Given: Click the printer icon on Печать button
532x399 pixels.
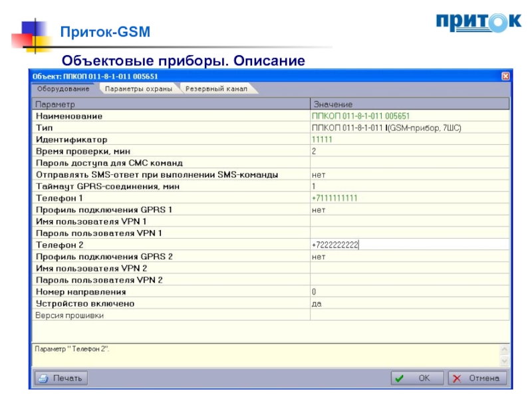Looking at the screenshot, I should click(x=43, y=378).
